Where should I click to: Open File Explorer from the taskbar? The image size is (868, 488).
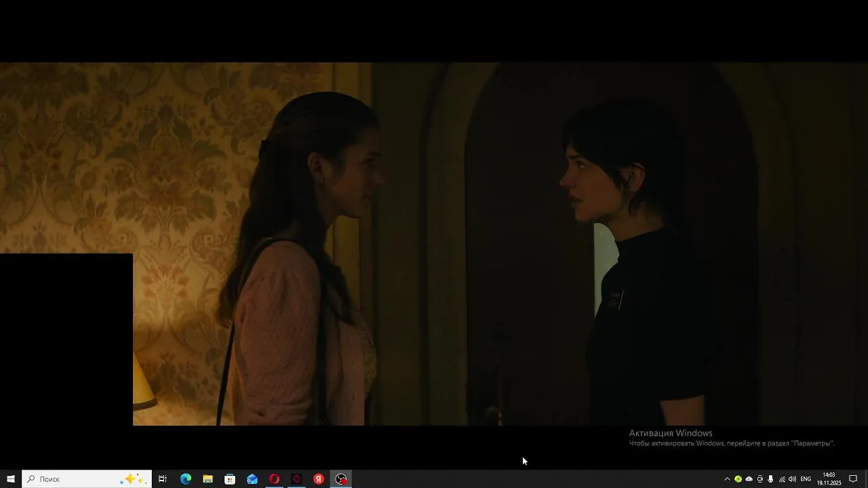click(208, 479)
